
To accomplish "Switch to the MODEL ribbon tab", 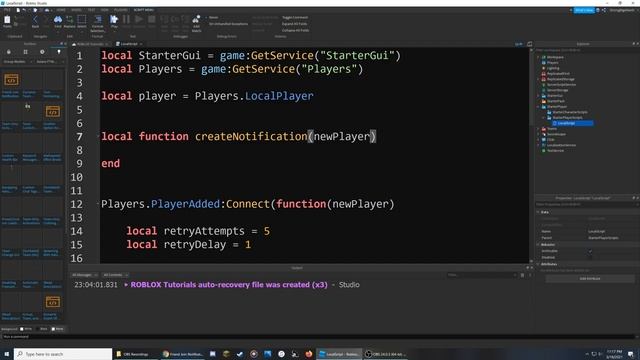I will coord(76,10).
